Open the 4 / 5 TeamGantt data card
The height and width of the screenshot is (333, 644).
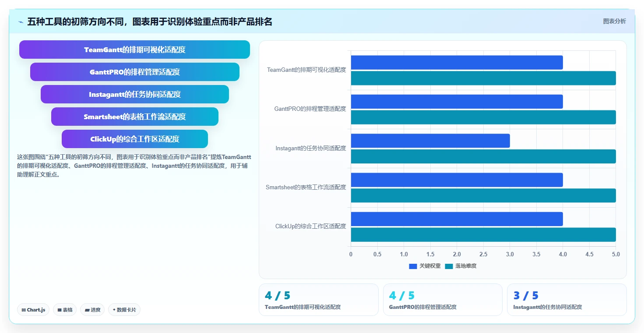click(x=319, y=300)
